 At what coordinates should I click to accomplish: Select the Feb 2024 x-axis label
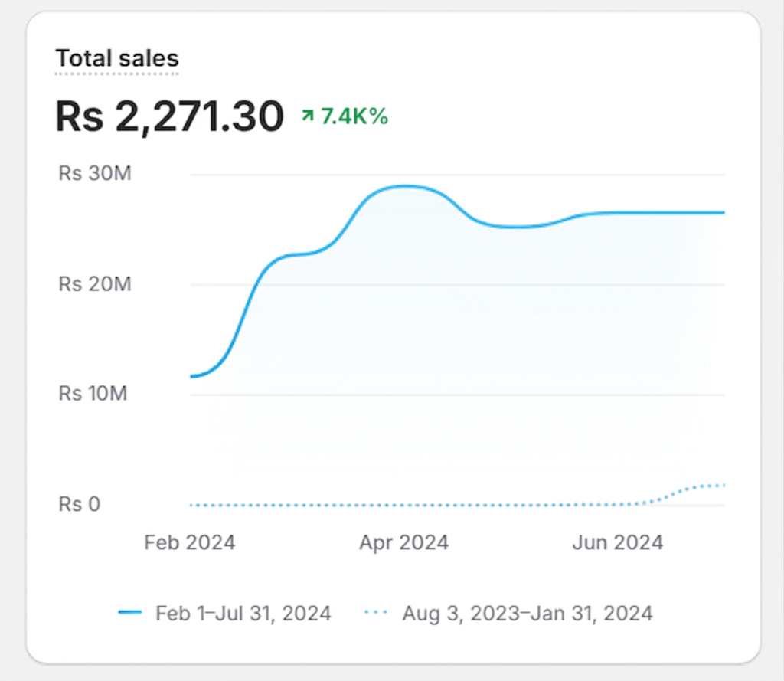(x=189, y=543)
